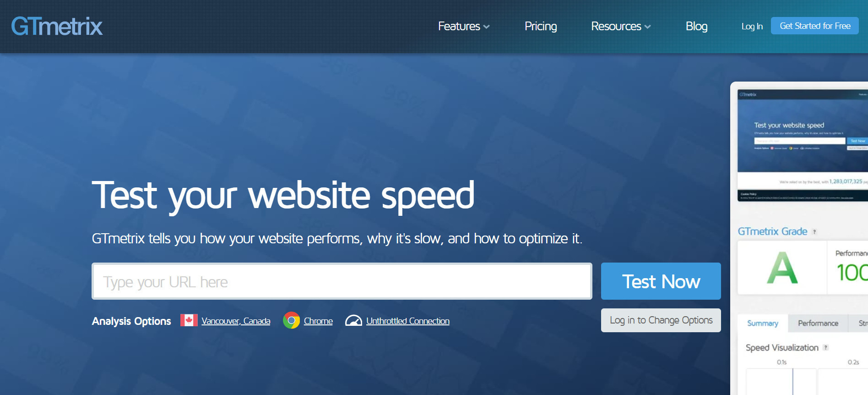868x395 pixels.
Task: Select the Unthrottled Connection link
Action: point(407,321)
